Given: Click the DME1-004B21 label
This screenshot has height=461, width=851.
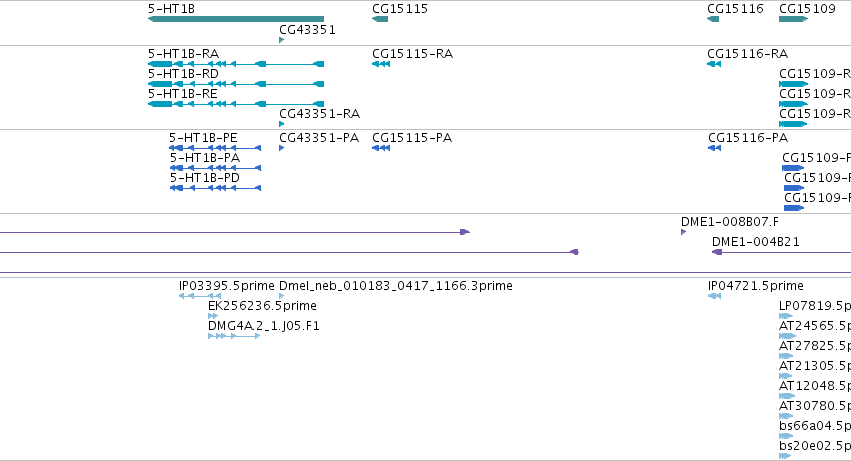Looking at the screenshot, I should 756,242.
